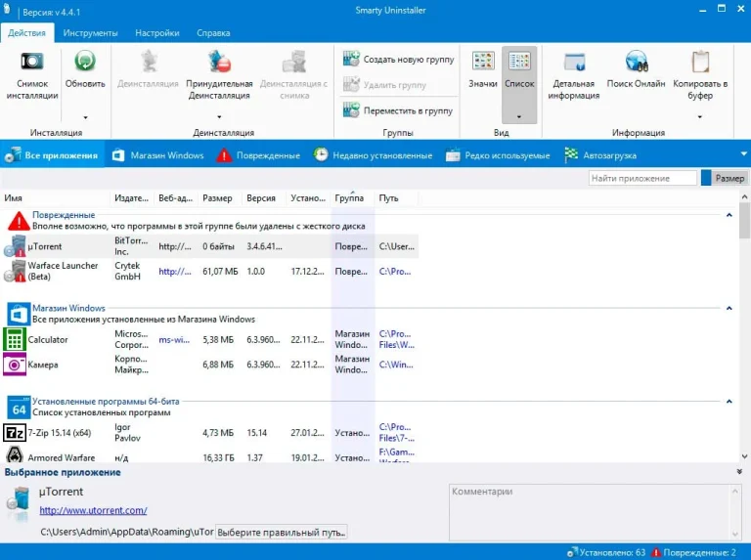The height and width of the screenshot is (560, 751).
Task: Show Поврежденные category tab
Action: coord(258,155)
